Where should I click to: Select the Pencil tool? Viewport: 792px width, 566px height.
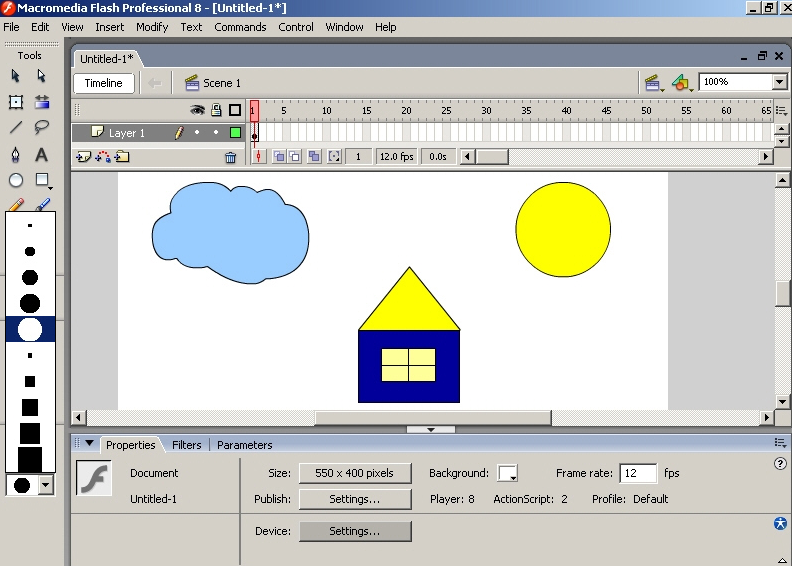16,204
